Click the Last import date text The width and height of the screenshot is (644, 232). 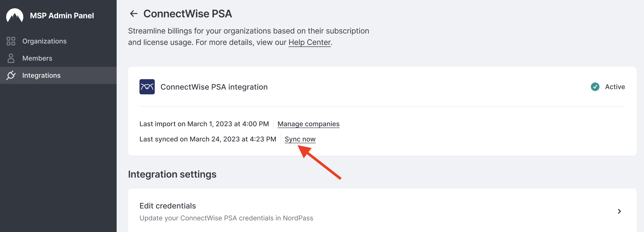(204, 124)
